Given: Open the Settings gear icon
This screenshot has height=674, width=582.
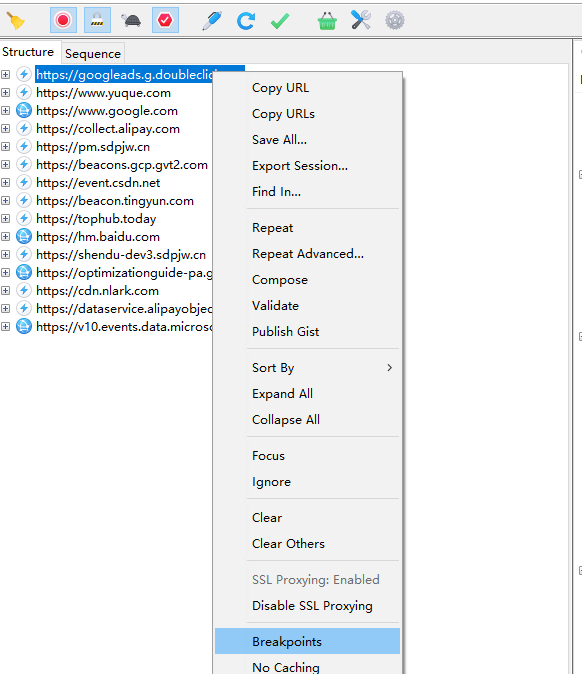Looking at the screenshot, I should click(395, 20).
